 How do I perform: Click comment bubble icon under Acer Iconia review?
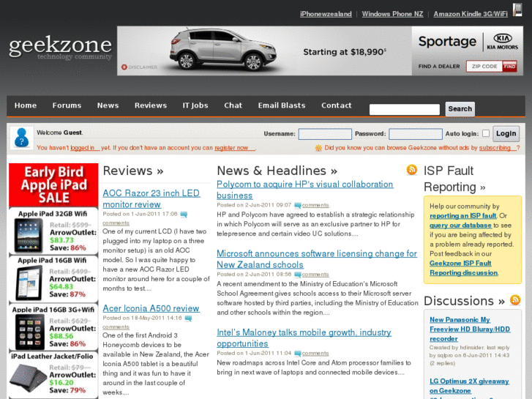point(188,318)
